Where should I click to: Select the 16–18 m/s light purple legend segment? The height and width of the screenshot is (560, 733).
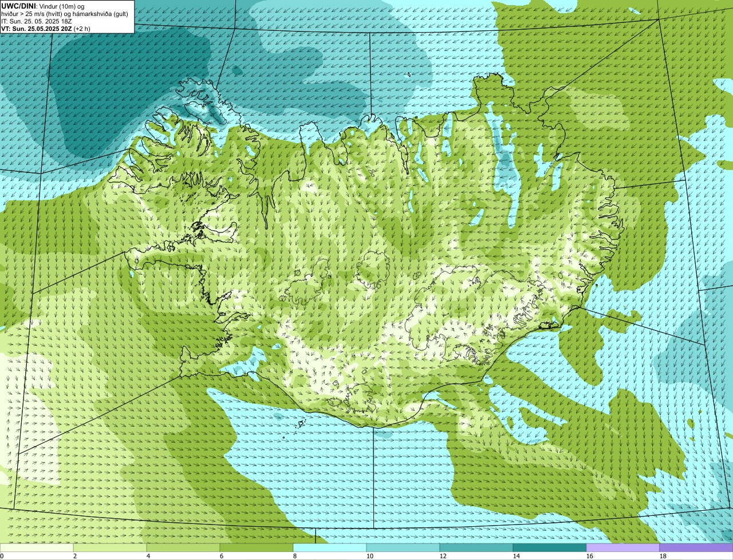(x=623, y=547)
